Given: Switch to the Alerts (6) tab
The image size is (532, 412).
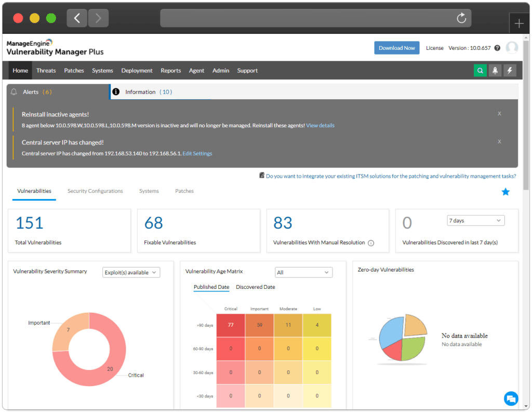Looking at the screenshot, I should tap(58, 92).
